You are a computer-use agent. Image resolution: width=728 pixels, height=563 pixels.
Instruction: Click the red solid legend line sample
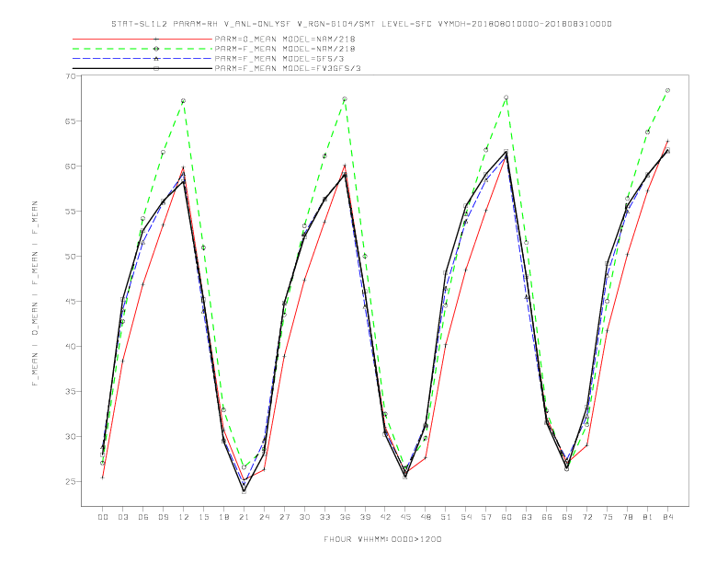[142, 39]
